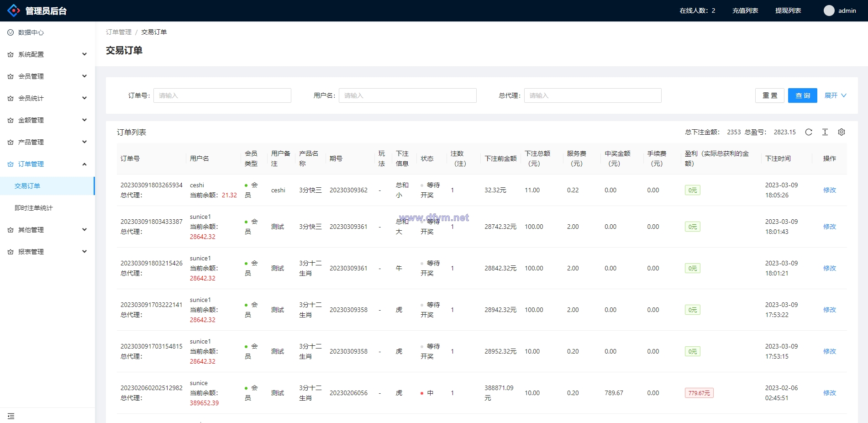Click 修改 for order 202303091703154815
The image size is (868, 423).
pyautogui.click(x=830, y=351)
